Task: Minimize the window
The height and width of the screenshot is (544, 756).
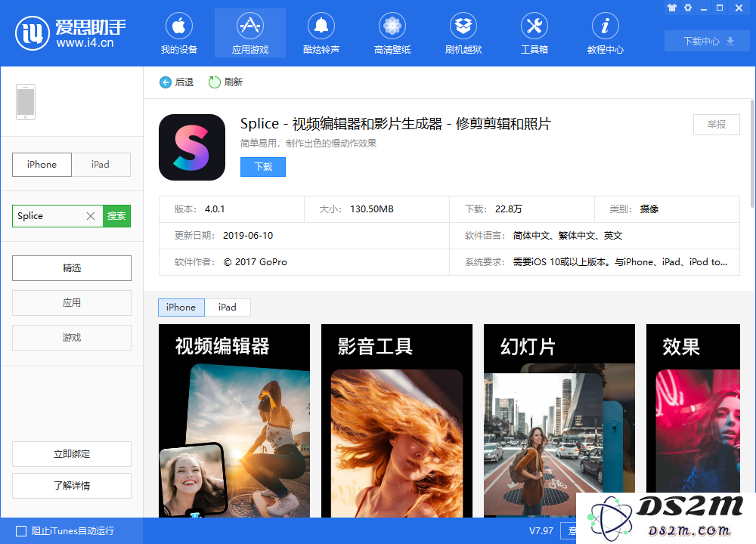Action: coord(704,8)
